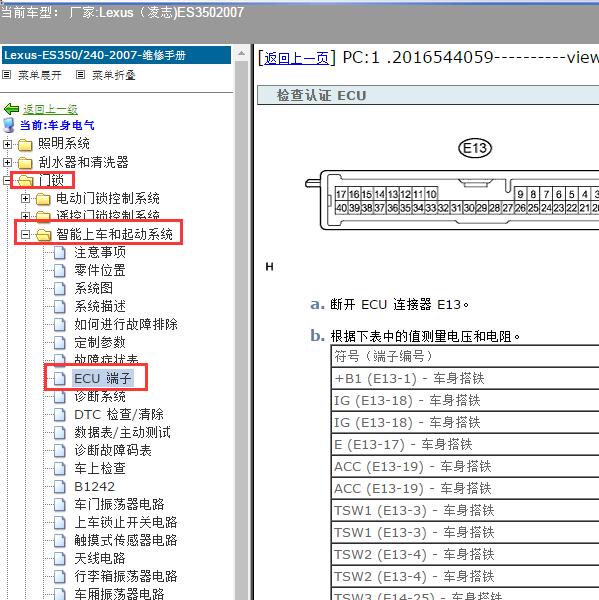Expand the 遥控门锁控制系统 node
Screen dimensions: 599x600
coord(25,215)
